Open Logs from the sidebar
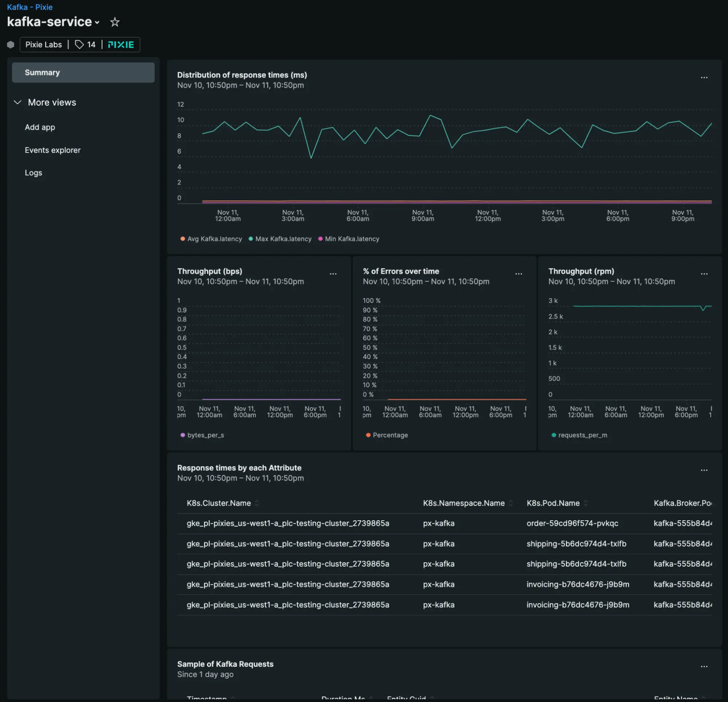Image resolution: width=728 pixels, height=702 pixels. [34, 172]
